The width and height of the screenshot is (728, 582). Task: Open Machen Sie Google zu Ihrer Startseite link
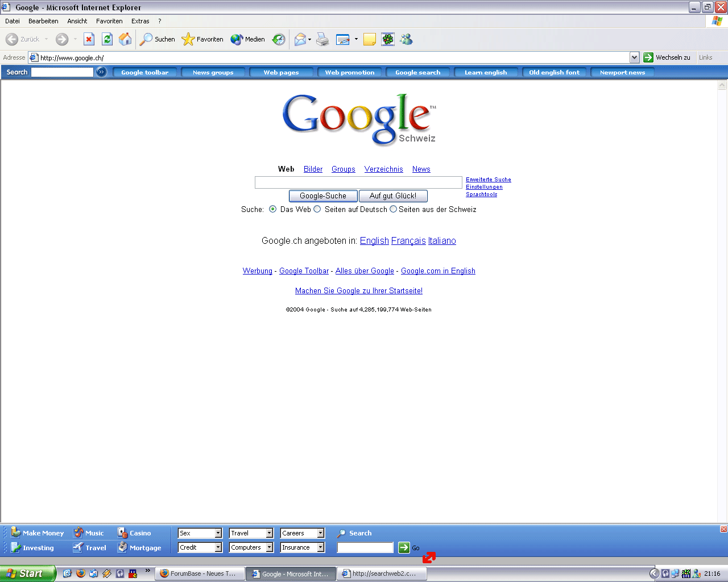point(359,290)
